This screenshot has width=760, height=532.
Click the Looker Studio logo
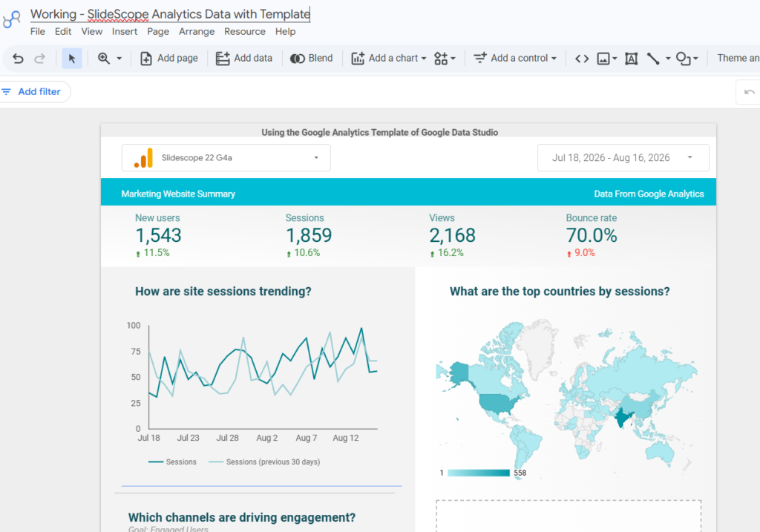(12, 19)
